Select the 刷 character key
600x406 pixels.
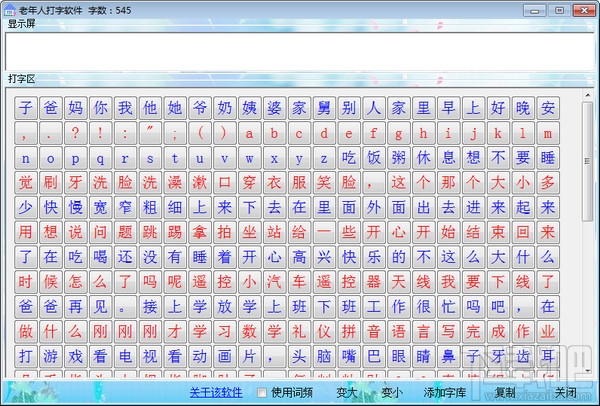point(51,183)
